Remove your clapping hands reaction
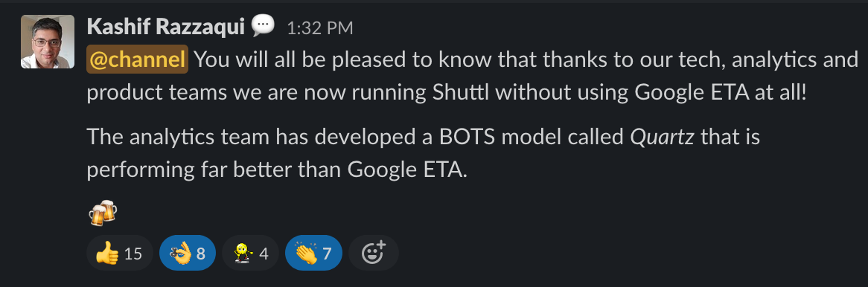The height and width of the screenshot is (287, 868). coord(313,254)
